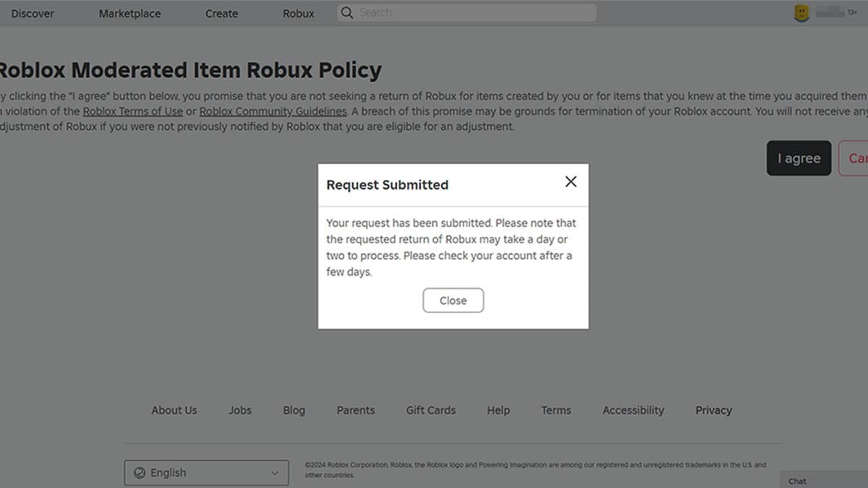Open the Chat panel
The width and height of the screenshot is (868, 488).
[797, 480]
